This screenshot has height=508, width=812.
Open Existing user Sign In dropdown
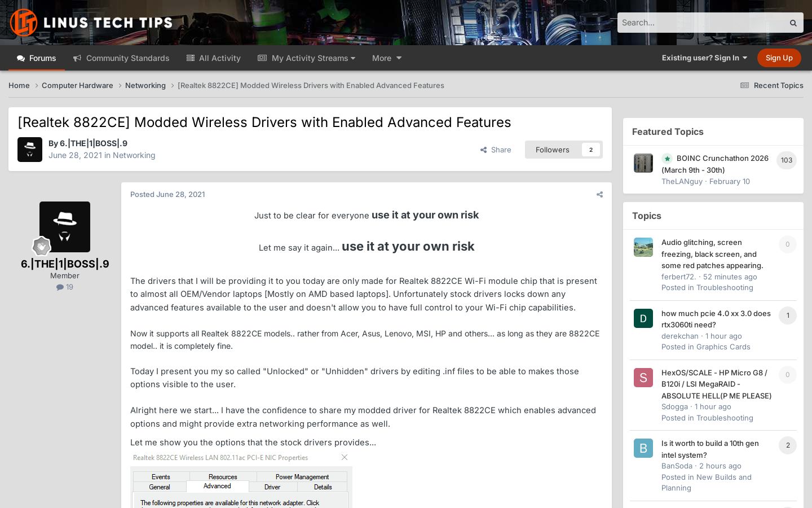point(704,58)
